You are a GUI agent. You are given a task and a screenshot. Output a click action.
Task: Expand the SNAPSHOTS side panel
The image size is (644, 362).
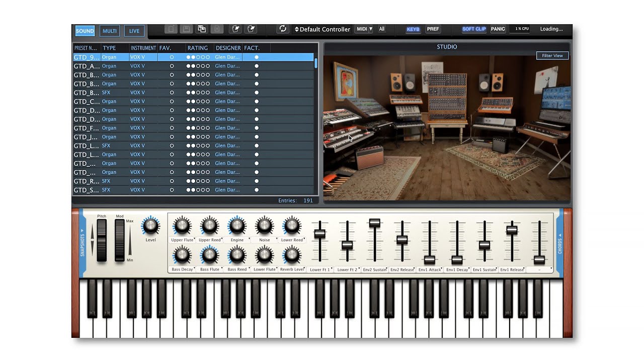(x=83, y=243)
